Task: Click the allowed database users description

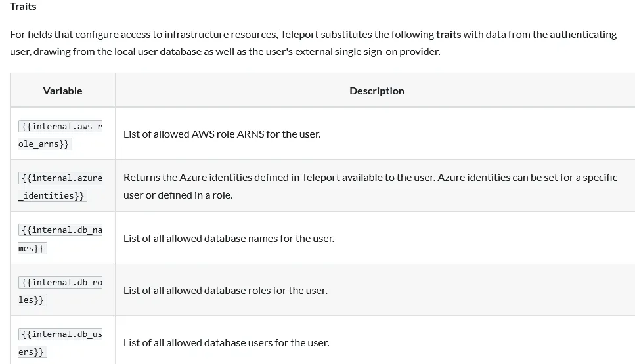Action: tap(226, 342)
